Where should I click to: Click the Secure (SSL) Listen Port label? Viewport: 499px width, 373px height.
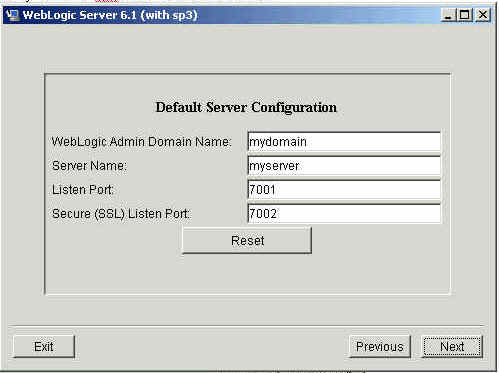[121, 214]
